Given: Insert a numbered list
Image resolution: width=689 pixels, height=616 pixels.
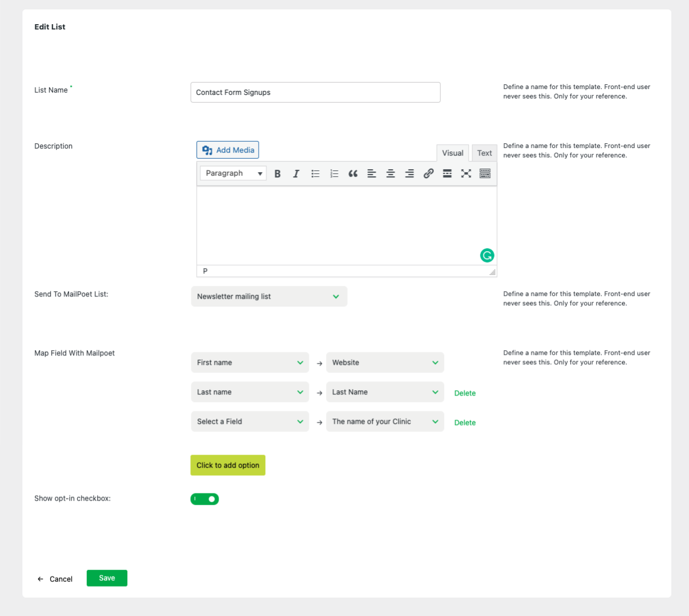Looking at the screenshot, I should pos(334,173).
